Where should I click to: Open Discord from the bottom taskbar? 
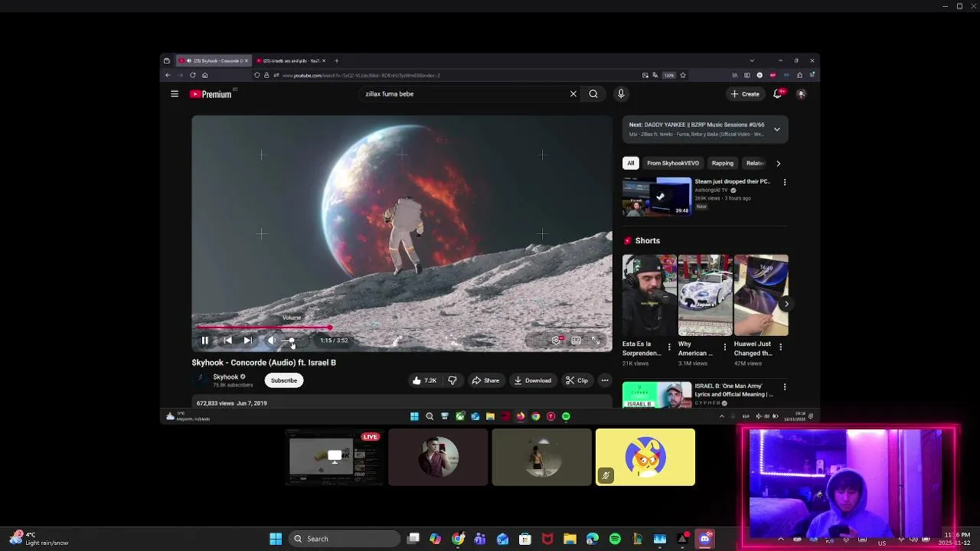point(704,539)
